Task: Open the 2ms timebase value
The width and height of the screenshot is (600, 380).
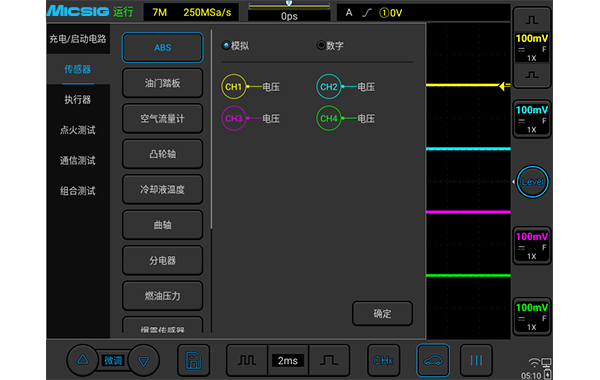Action: click(x=288, y=360)
